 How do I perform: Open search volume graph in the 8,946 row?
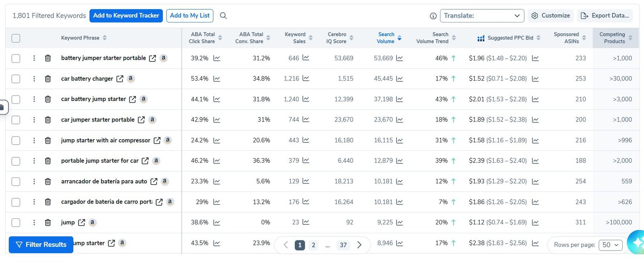[399, 243]
